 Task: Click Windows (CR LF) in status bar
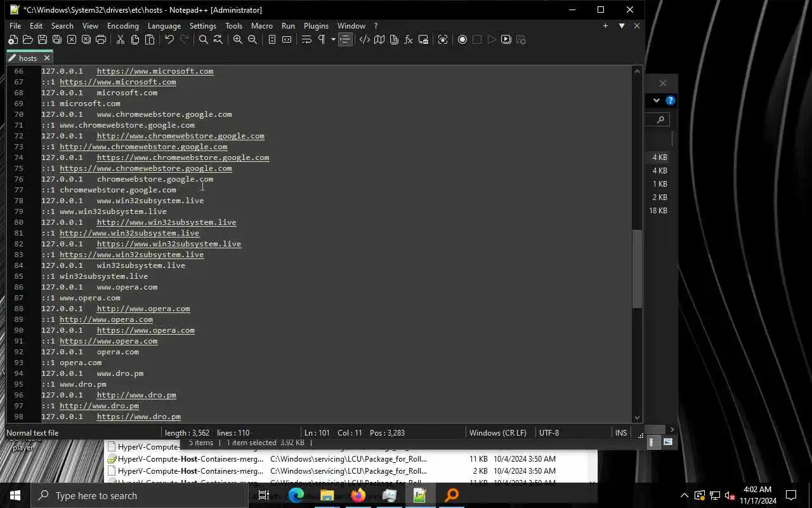497,433
